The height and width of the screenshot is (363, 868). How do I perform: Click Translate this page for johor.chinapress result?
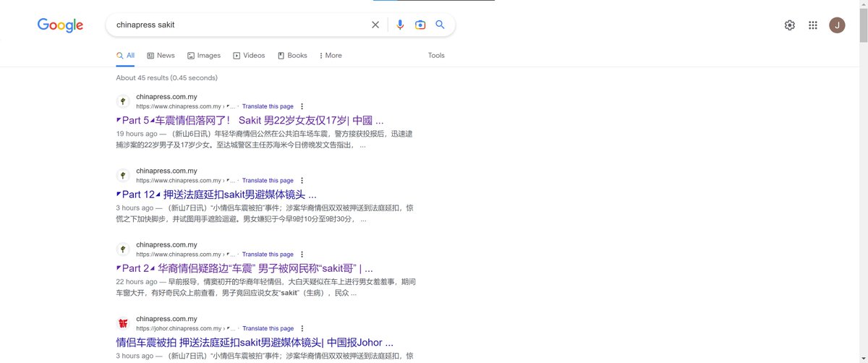coord(268,328)
